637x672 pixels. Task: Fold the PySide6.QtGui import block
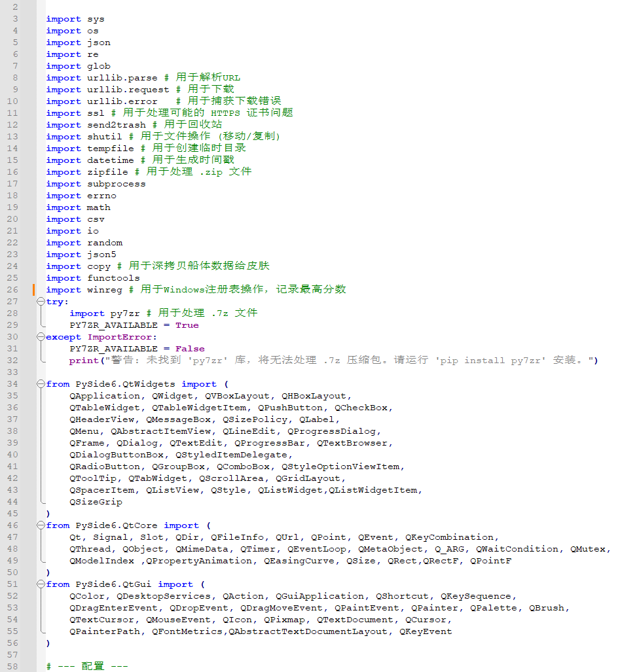41,584
